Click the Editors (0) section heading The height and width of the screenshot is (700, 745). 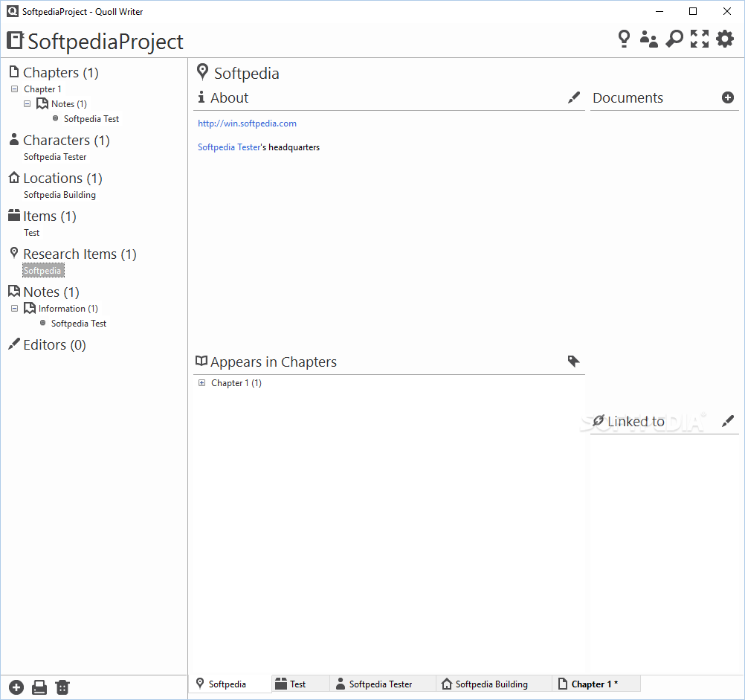coord(54,344)
